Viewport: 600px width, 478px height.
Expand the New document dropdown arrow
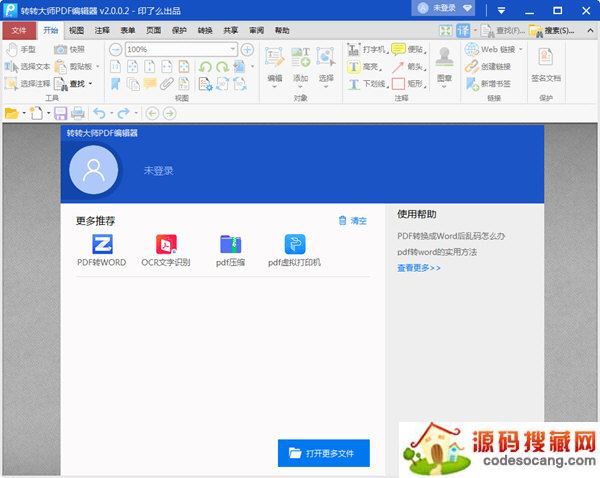[48, 113]
